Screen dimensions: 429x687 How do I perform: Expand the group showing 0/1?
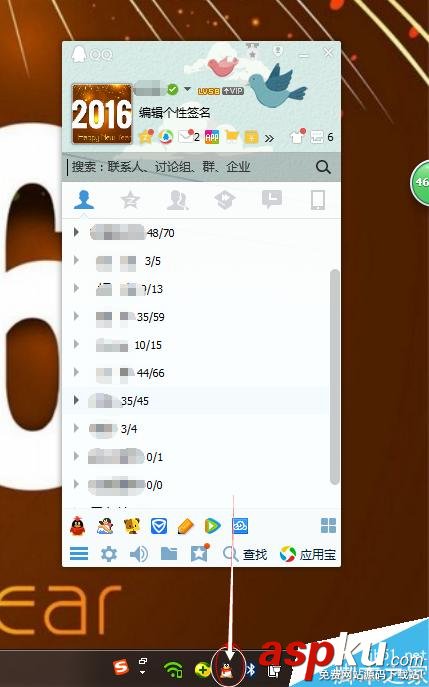[76, 456]
